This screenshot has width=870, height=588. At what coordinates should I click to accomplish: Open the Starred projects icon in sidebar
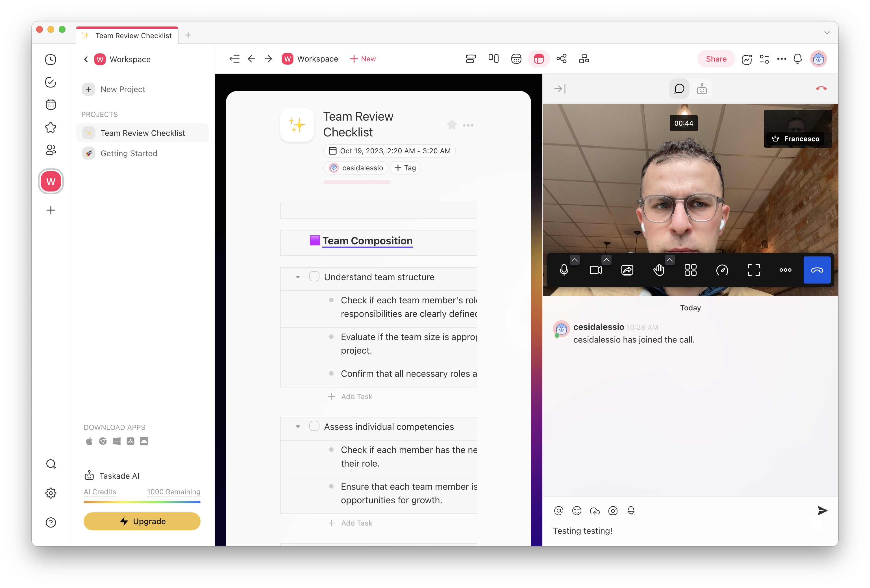tap(51, 127)
